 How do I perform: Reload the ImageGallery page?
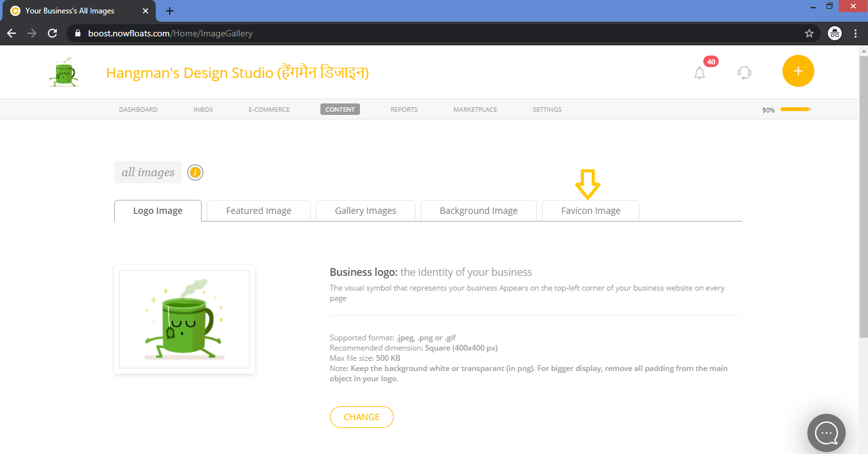52,33
